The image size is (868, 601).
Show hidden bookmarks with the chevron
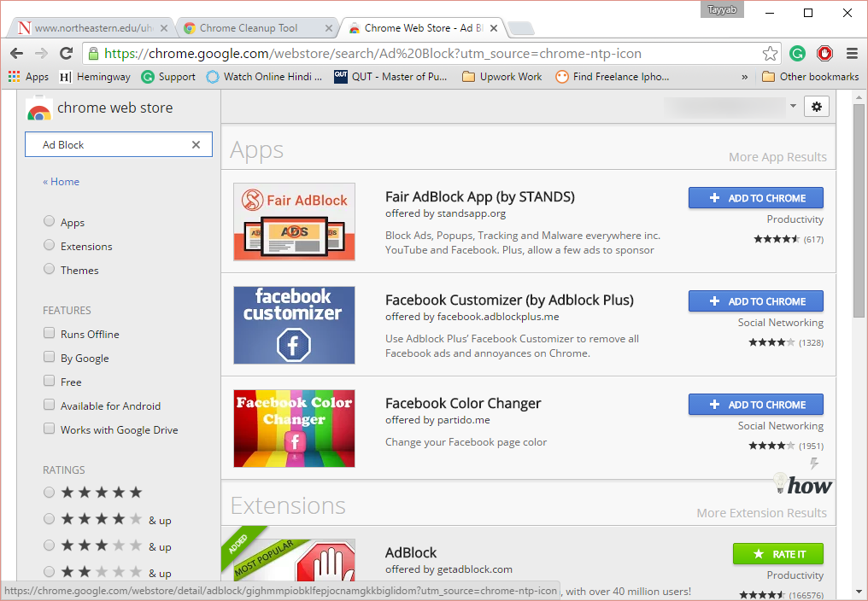click(745, 77)
